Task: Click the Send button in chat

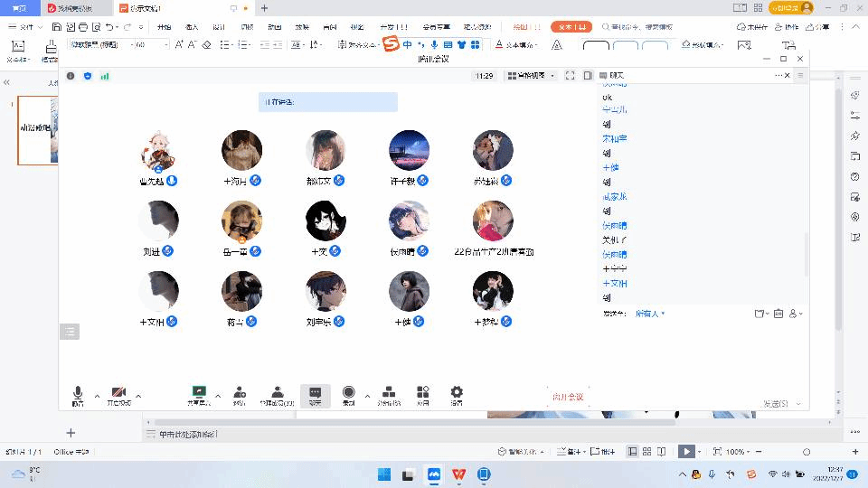Action: coord(775,403)
